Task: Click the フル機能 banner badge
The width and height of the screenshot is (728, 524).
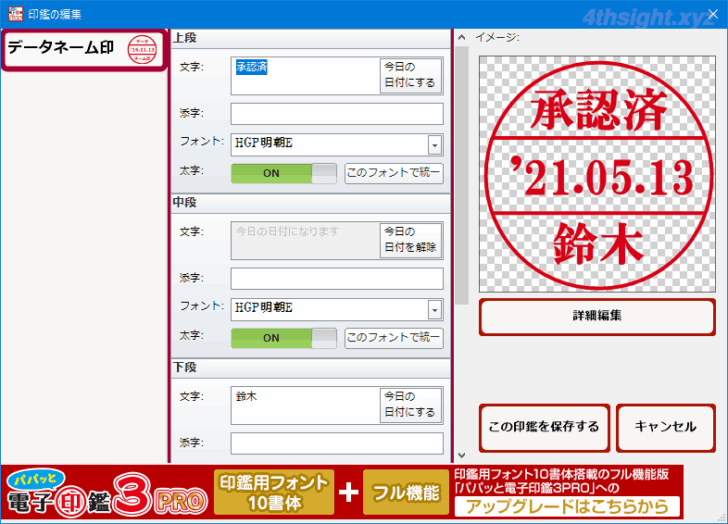Action: point(406,492)
